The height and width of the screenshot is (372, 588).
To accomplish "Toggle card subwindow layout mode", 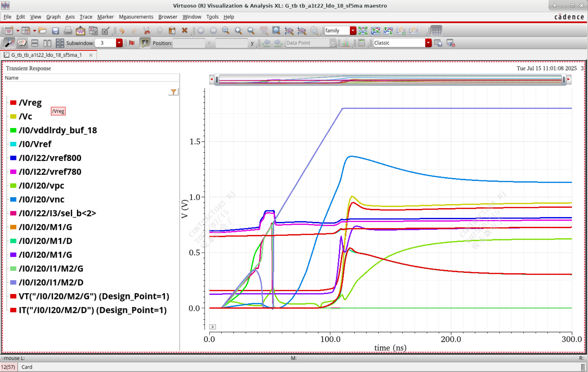I will 22,43.
